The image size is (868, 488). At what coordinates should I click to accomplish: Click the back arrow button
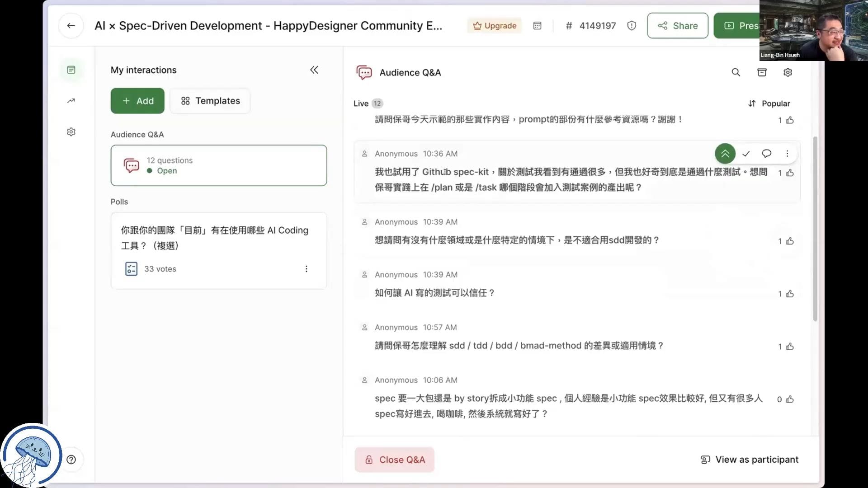(71, 26)
